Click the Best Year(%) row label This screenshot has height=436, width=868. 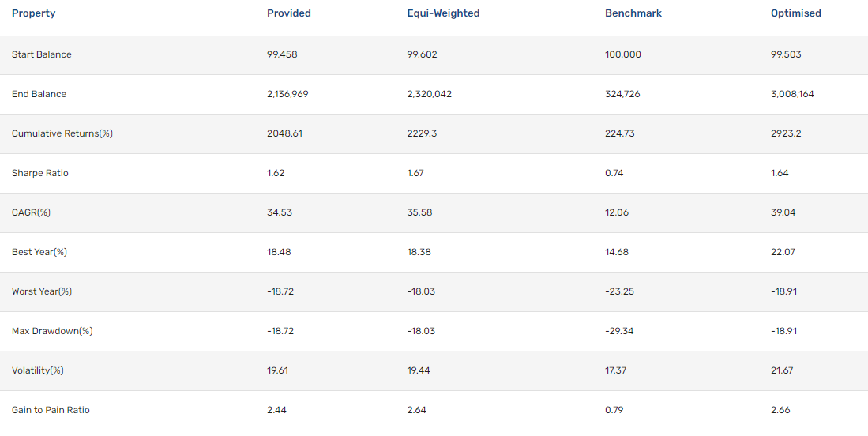[x=39, y=252]
